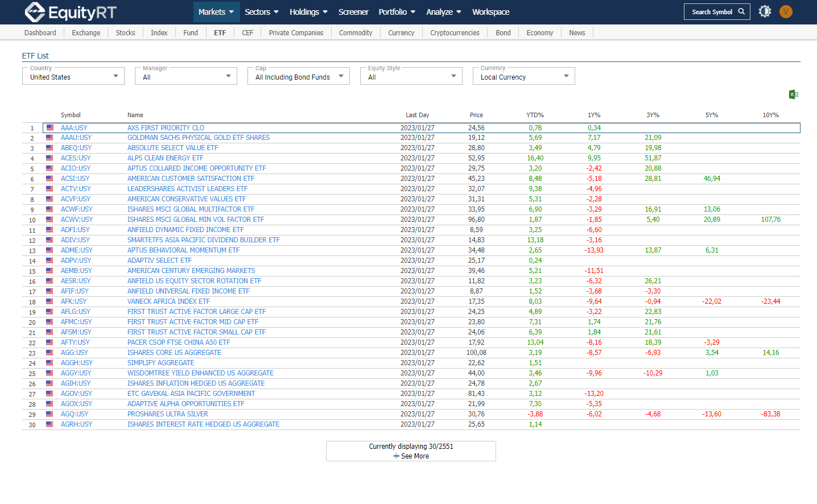Click the 107,76 ten-year return value
Viewport: 817px width, 504px height.
[771, 220]
